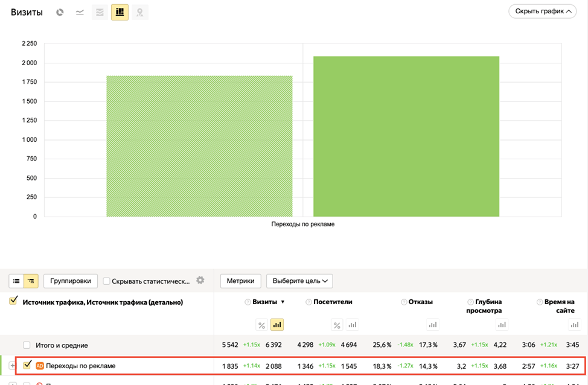Viewport: 588px width, 385px height.
Task: Switch to pie chart view
Action: pyautogui.click(x=60, y=13)
